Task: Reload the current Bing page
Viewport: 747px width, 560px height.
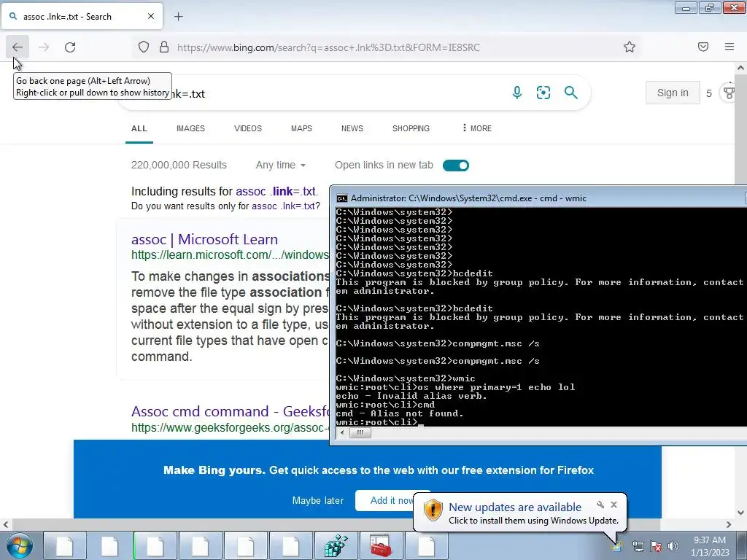Action: tap(70, 47)
